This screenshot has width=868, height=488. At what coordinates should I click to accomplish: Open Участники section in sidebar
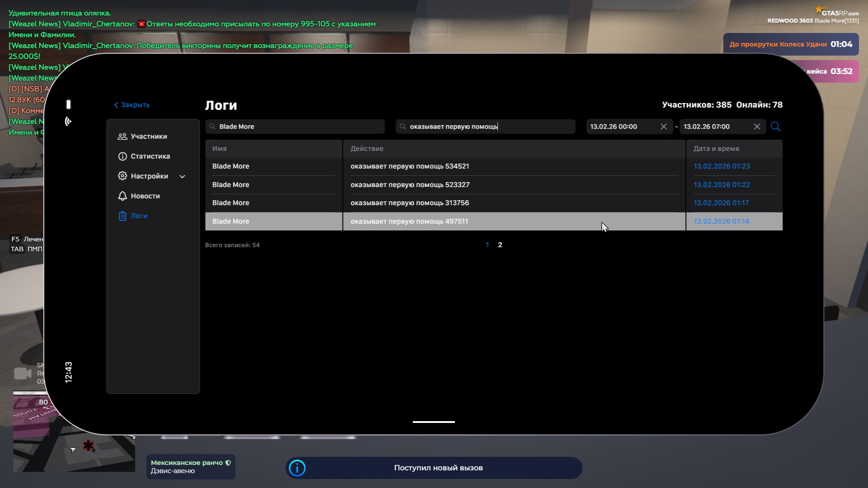[148, 136]
